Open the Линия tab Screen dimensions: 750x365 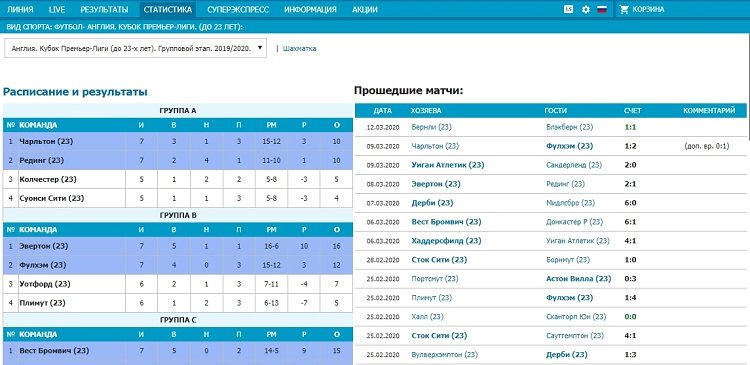(x=21, y=10)
